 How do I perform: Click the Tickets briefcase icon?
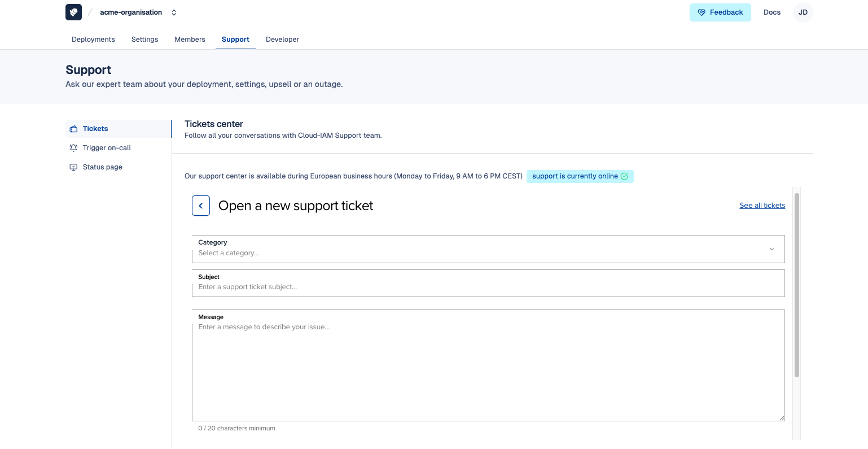click(x=73, y=129)
